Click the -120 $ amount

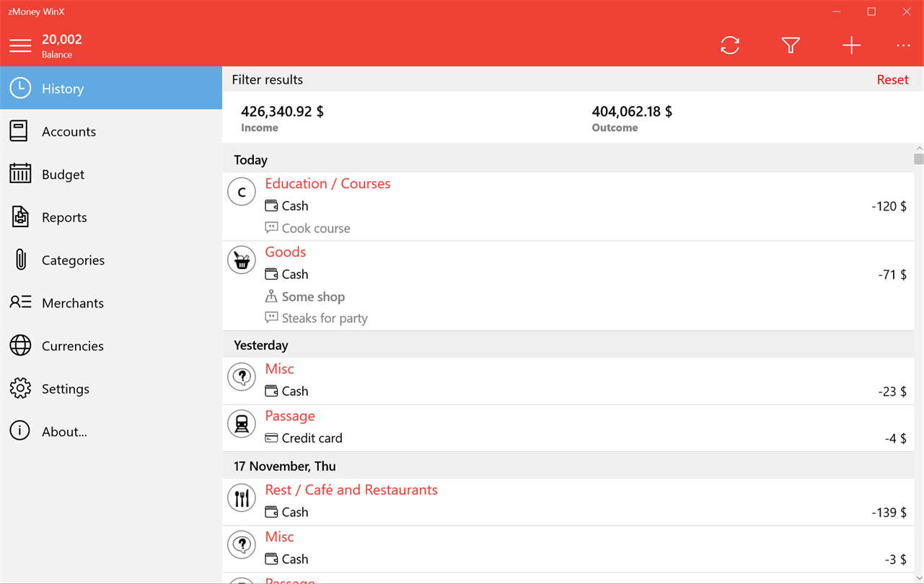pyautogui.click(x=889, y=206)
